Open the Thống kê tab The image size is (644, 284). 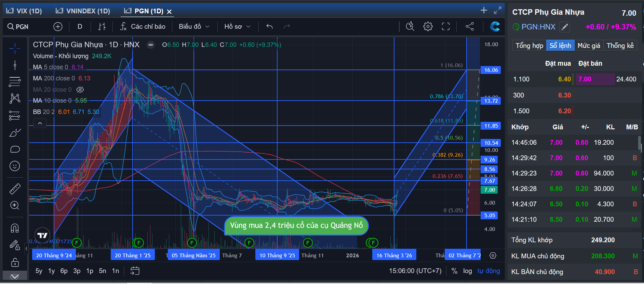click(620, 46)
